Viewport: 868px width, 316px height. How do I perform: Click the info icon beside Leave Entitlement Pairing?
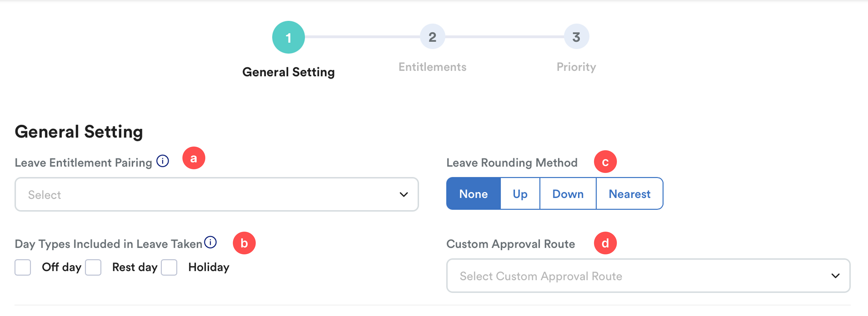pyautogui.click(x=163, y=161)
